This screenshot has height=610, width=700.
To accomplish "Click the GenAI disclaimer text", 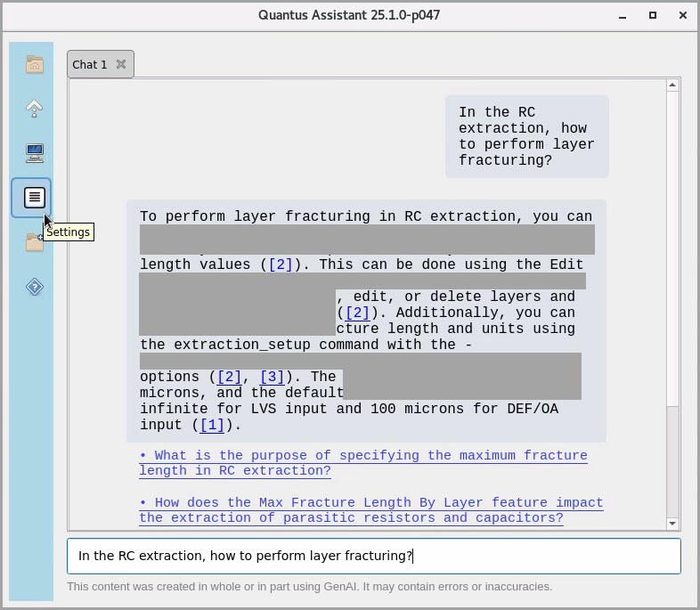I will (x=309, y=586).
